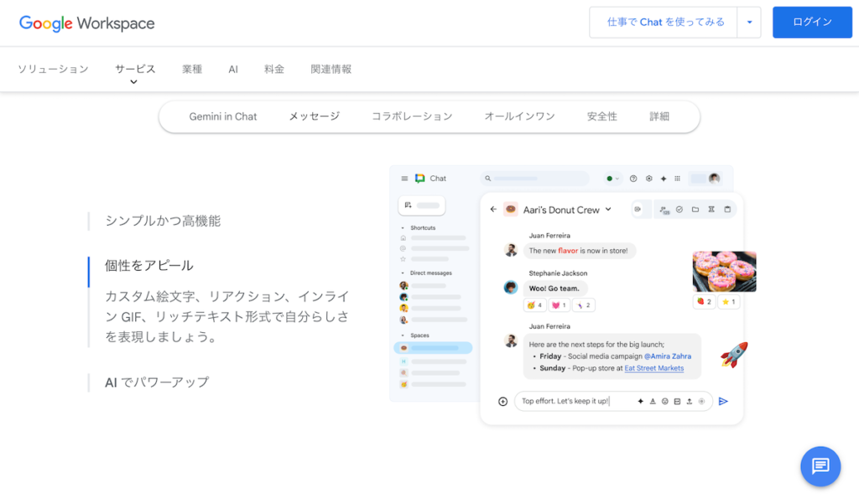
Task: Expand the Aari's Donut Crew chevron
Action: click(x=608, y=210)
